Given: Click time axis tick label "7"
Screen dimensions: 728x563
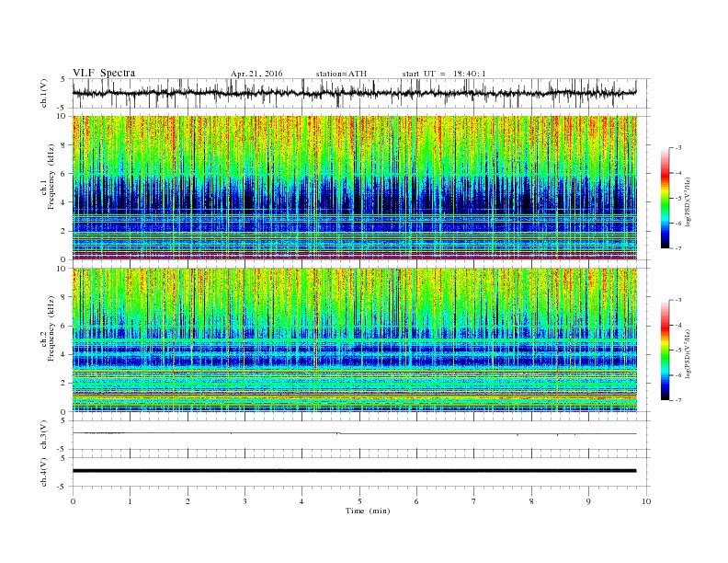Looking at the screenshot, I should [x=474, y=501].
